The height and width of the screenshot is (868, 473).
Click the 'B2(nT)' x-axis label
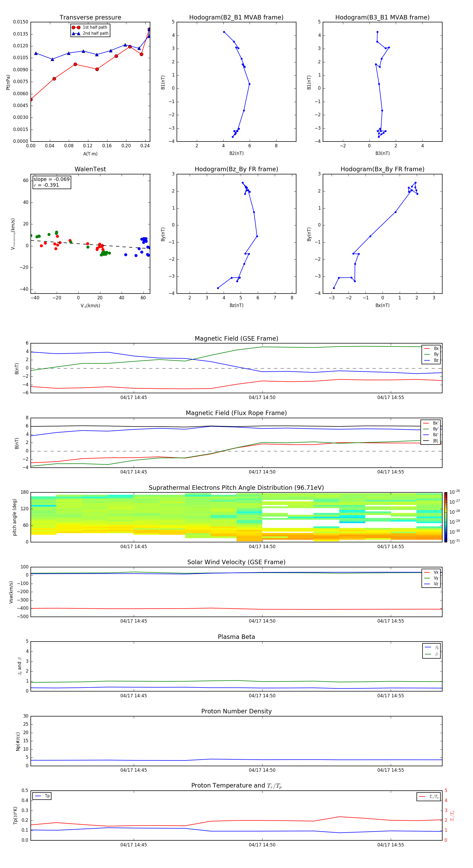point(236,153)
